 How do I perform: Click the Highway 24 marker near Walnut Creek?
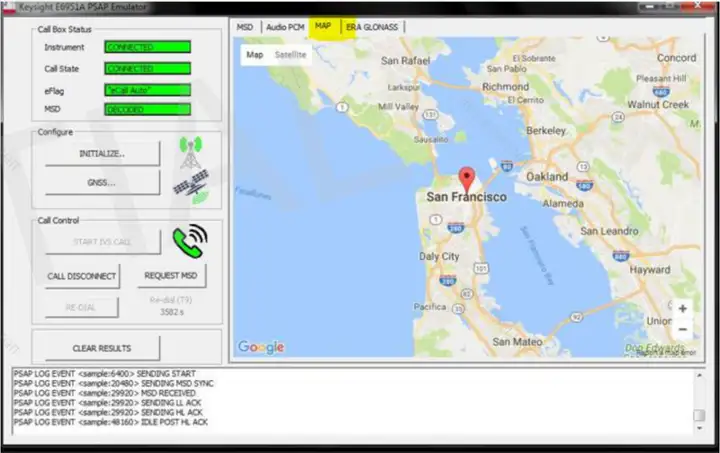(619, 117)
